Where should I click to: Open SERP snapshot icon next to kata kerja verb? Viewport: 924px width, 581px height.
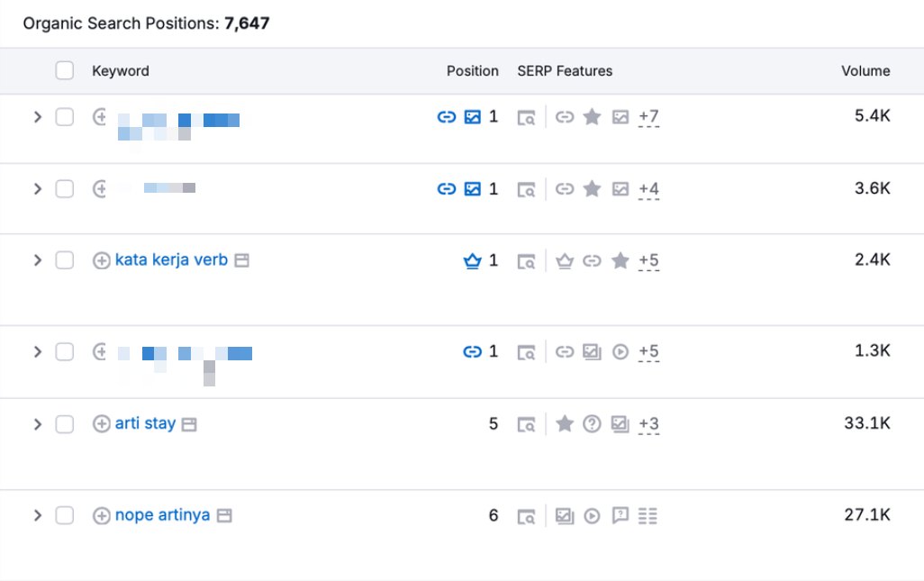(x=241, y=259)
